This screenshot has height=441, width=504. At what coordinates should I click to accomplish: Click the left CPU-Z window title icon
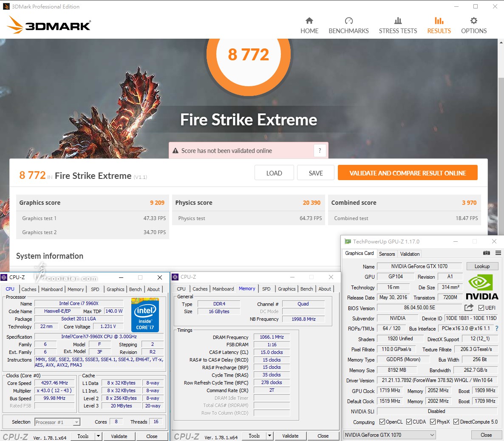tap(4, 277)
